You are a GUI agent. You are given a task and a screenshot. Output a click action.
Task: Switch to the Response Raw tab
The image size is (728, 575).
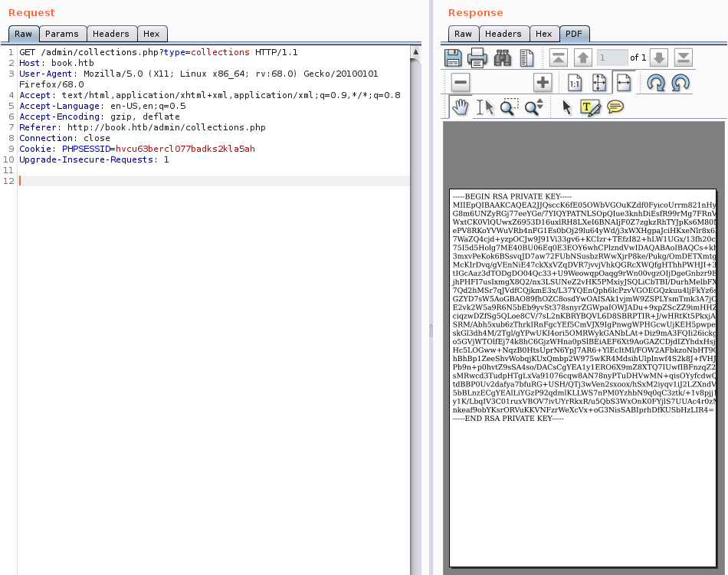[463, 34]
